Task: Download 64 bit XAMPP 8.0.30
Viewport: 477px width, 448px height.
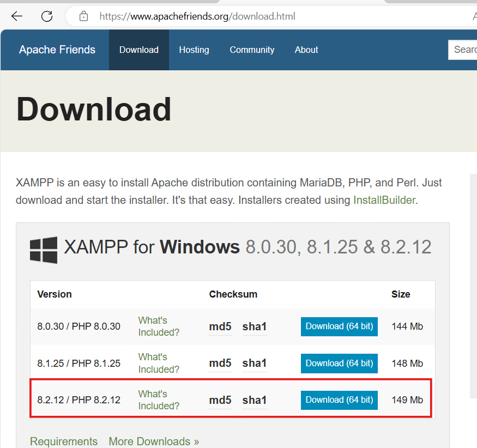Action: tap(339, 326)
